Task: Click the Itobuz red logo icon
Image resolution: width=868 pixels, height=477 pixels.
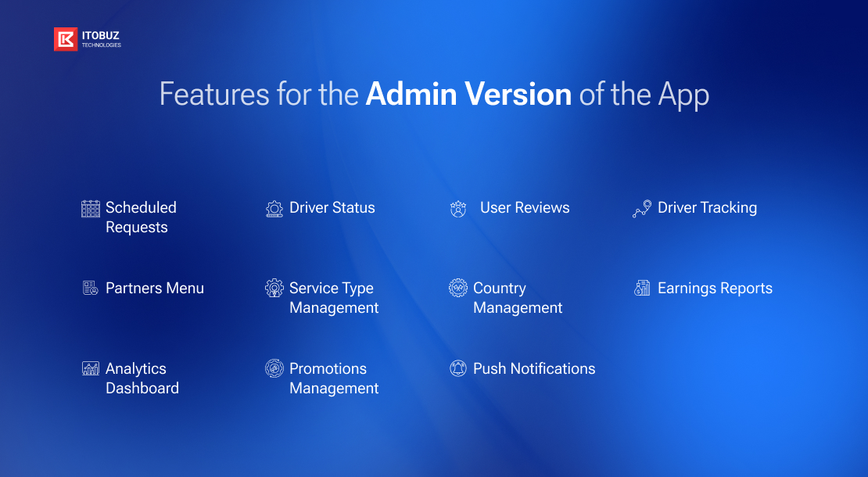Action: coord(66,39)
